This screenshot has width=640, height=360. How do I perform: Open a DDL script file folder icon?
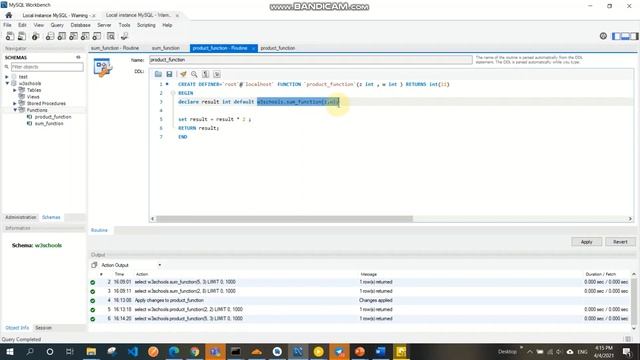pyautogui.click(x=158, y=74)
